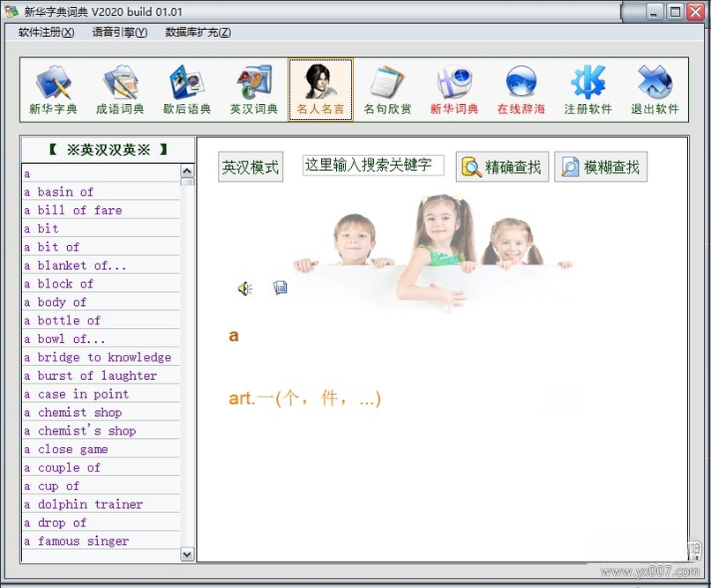Select "a bowl of..." entry

(x=101, y=339)
